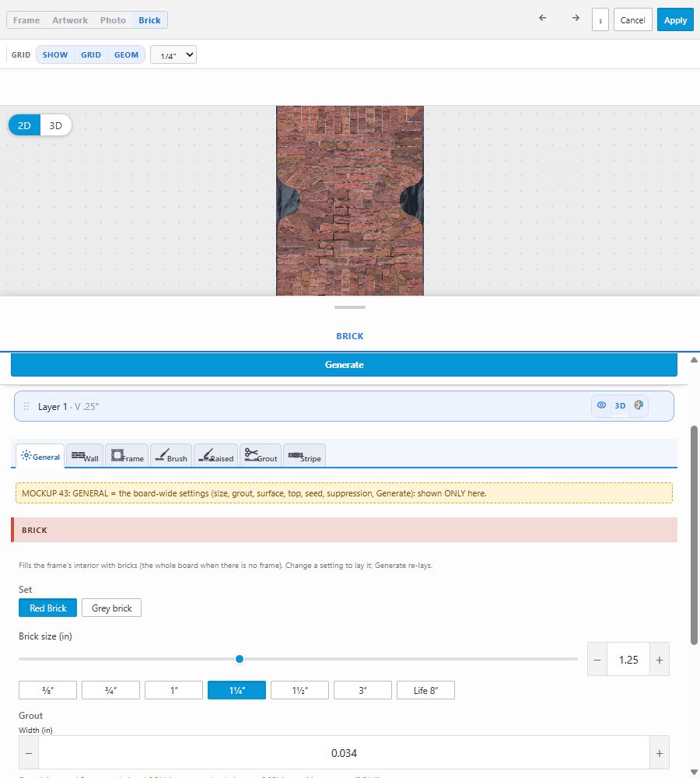Choose the 1½" brick size preset
The image size is (700, 778).
tap(299, 690)
